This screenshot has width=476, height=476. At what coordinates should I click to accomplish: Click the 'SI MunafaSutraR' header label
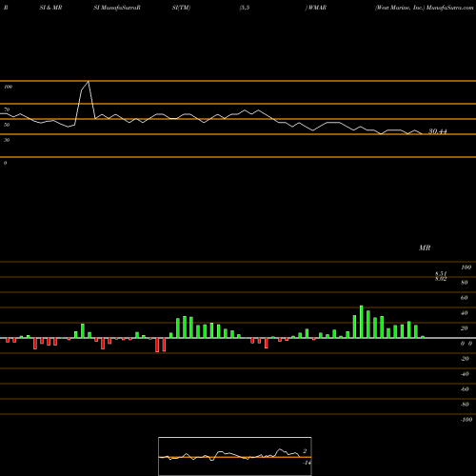point(117,8)
